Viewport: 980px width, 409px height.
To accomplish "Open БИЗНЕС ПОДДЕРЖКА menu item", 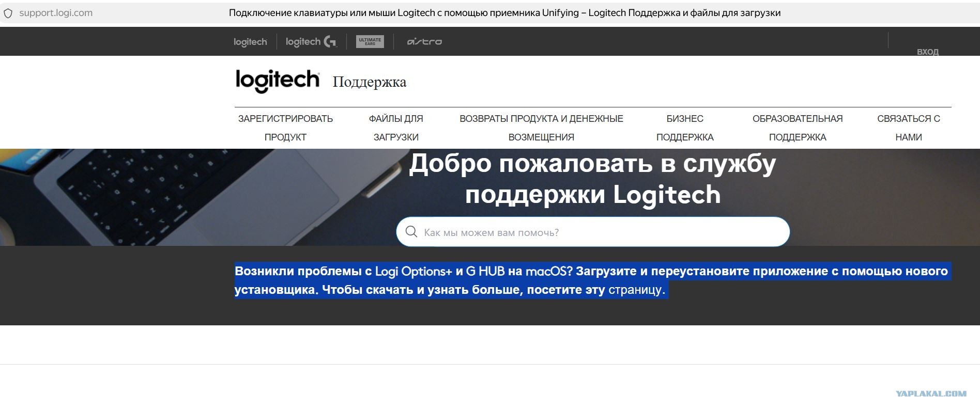I will (x=685, y=128).
